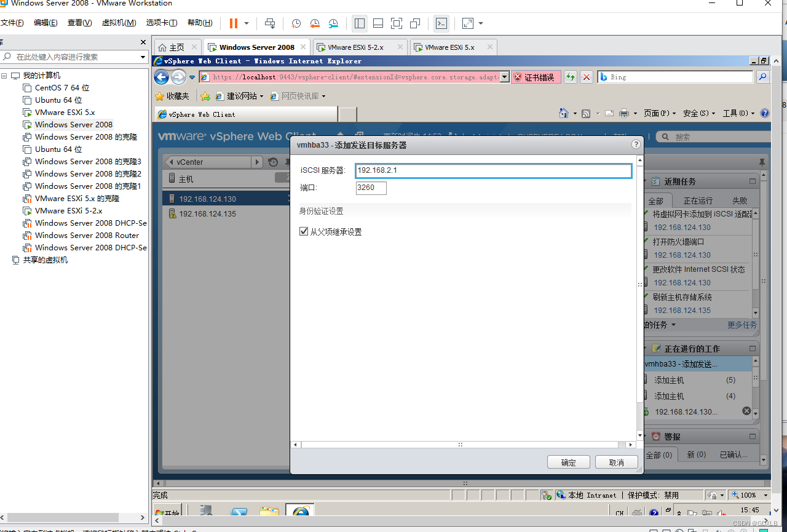The image size is (787, 532).
Task: Click the IE help question mark icon
Action: point(764,113)
